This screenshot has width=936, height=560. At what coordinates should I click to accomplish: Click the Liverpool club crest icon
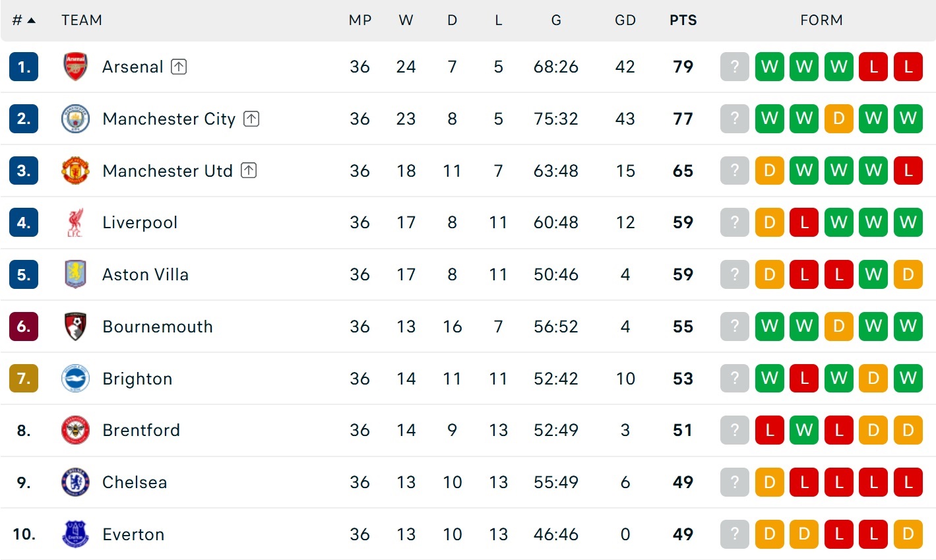[x=75, y=222]
